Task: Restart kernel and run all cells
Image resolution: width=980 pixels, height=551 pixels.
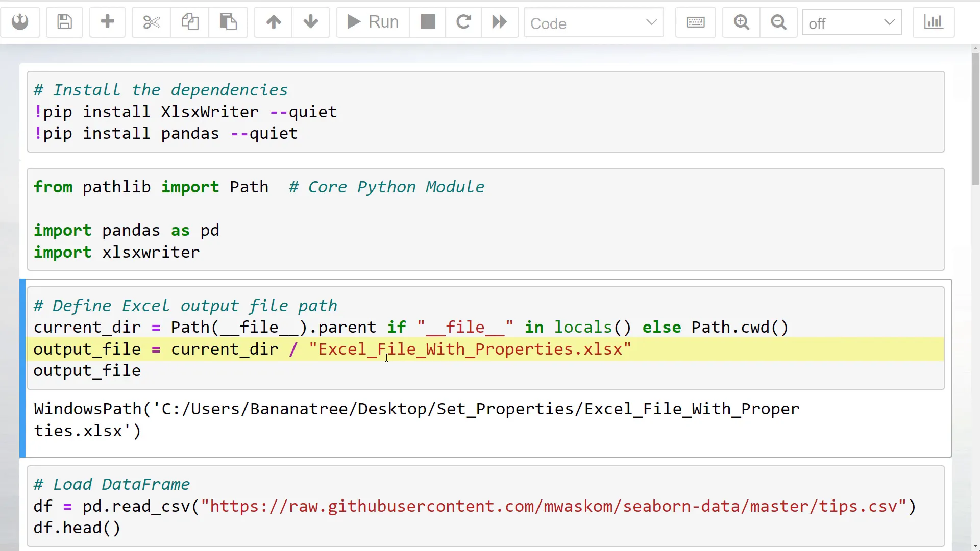Action: click(x=499, y=22)
